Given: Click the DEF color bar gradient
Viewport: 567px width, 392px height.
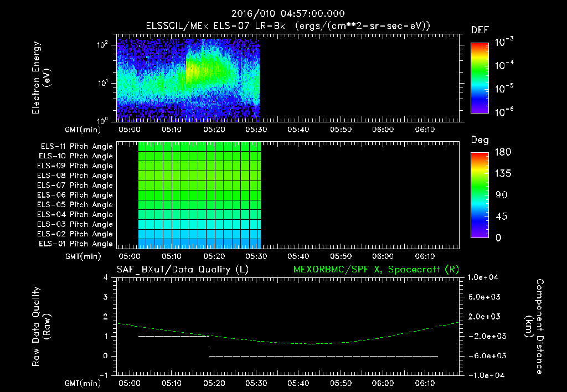Looking at the screenshot, I should (x=480, y=78).
